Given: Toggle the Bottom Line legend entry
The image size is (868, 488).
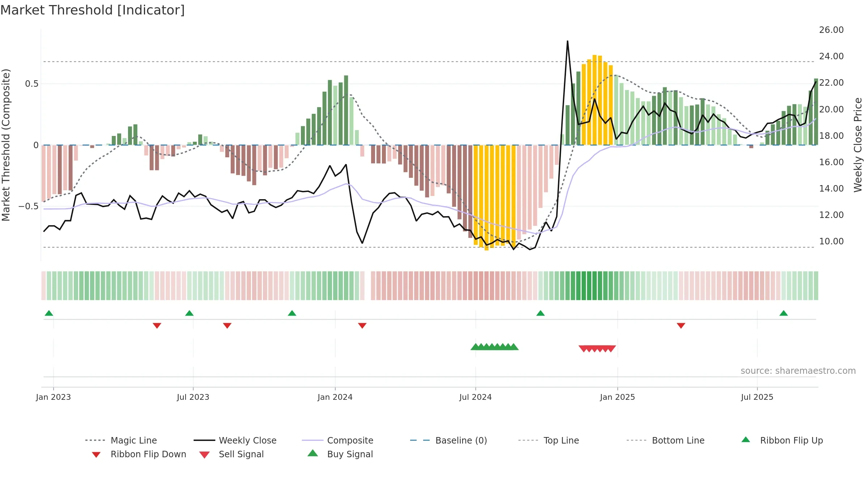Looking at the screenshot, I should click(x=665, y=440).
